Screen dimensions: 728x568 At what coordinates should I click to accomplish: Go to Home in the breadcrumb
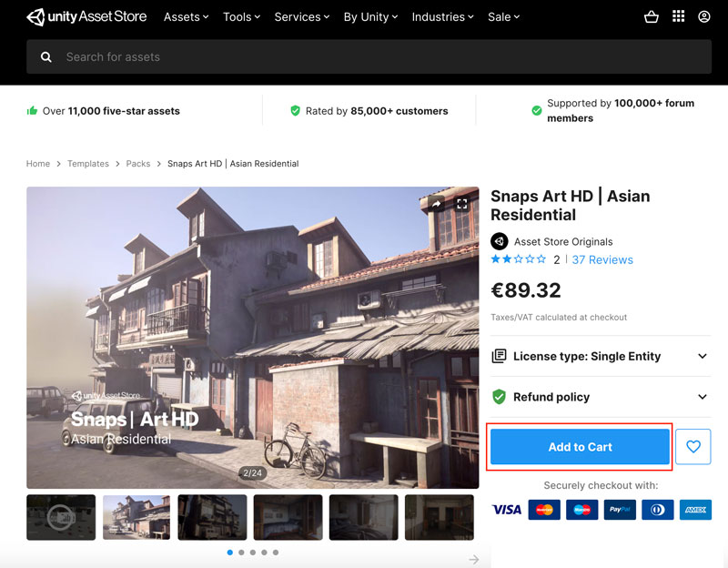click(38, 164)
